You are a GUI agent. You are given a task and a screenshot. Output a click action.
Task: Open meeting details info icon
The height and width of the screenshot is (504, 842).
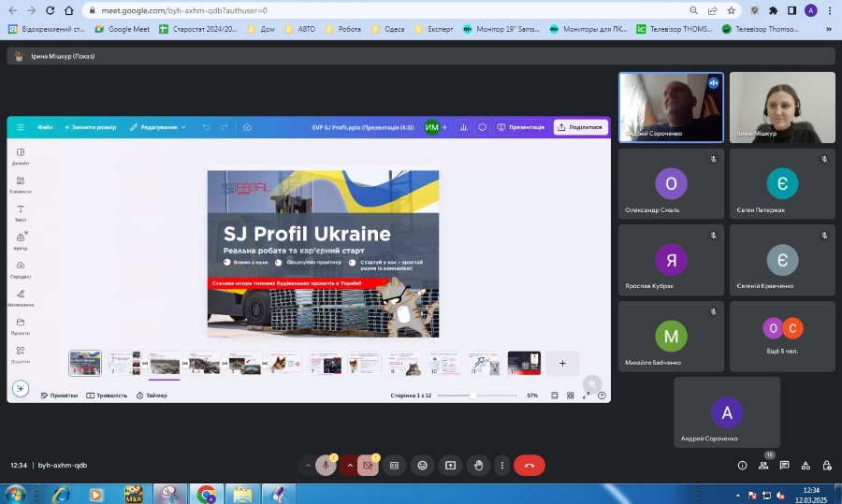tap(742, 465)
